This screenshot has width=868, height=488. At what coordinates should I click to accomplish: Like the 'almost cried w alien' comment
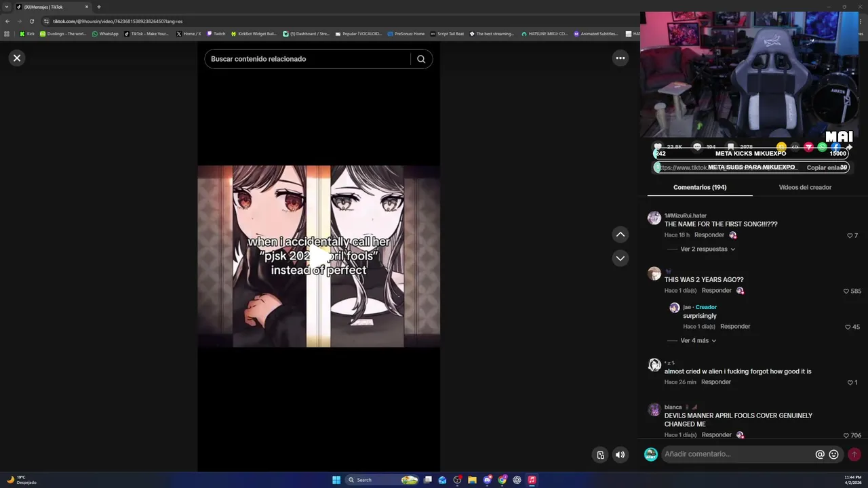850,383
